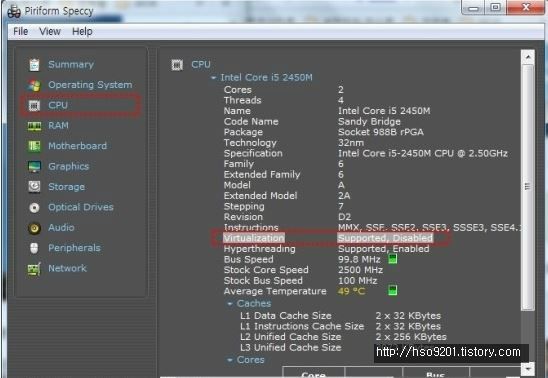Switch to the Graphics section

coord(68,166)
